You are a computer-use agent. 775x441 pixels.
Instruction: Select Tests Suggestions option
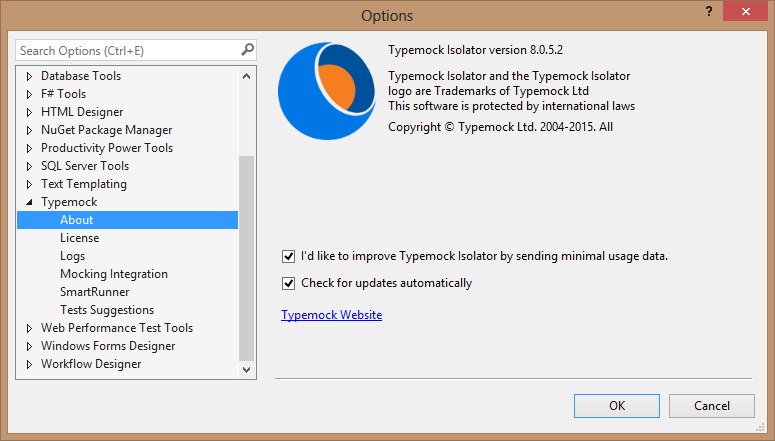(106, 310)
